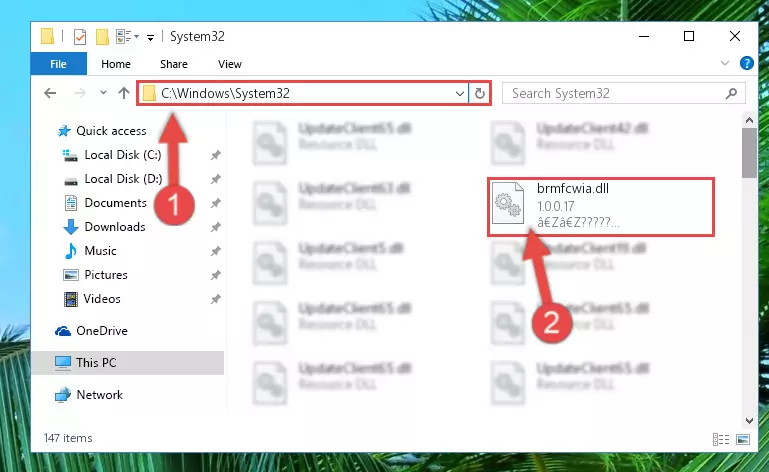Screen dimensions: 769x472
Task: Switch to Large icons view layout
Action: point(743,439)
